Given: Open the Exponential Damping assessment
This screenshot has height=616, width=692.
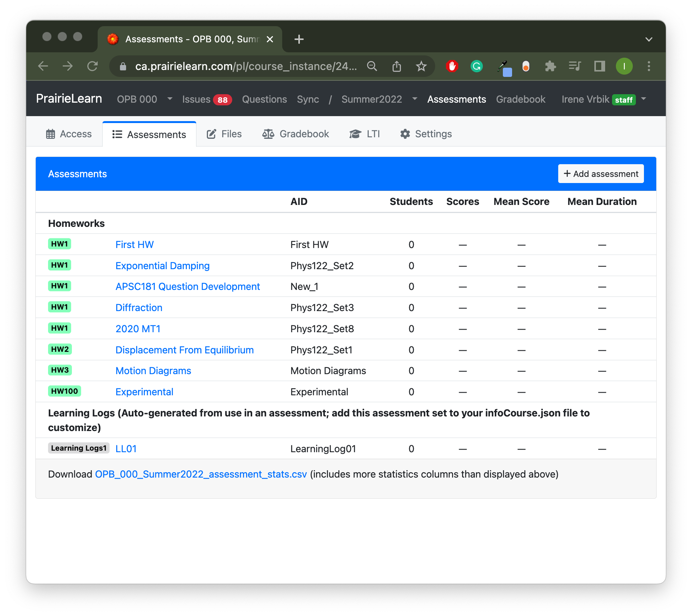Looking at the screenshot, I should click(x=163, y=266).
